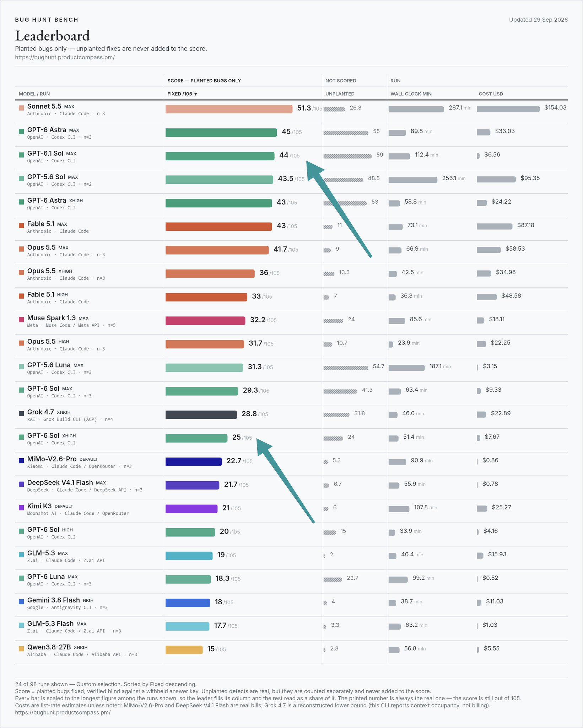The image size is (583, 728).
Task: Click the 187.1 min wall clock value
Action: point(440,366)
